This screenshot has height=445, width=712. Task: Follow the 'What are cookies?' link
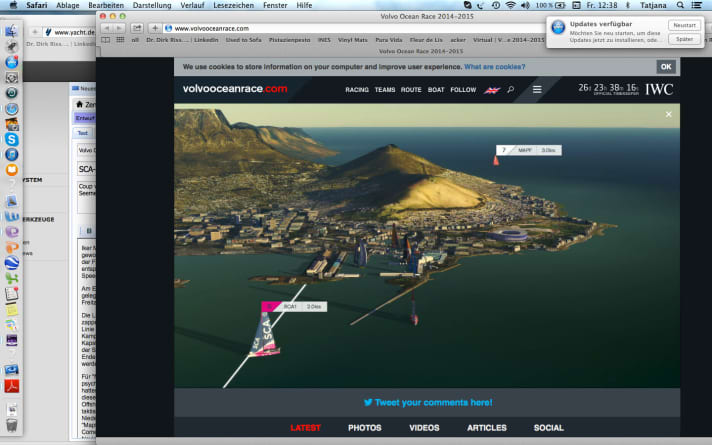[494, 67]
